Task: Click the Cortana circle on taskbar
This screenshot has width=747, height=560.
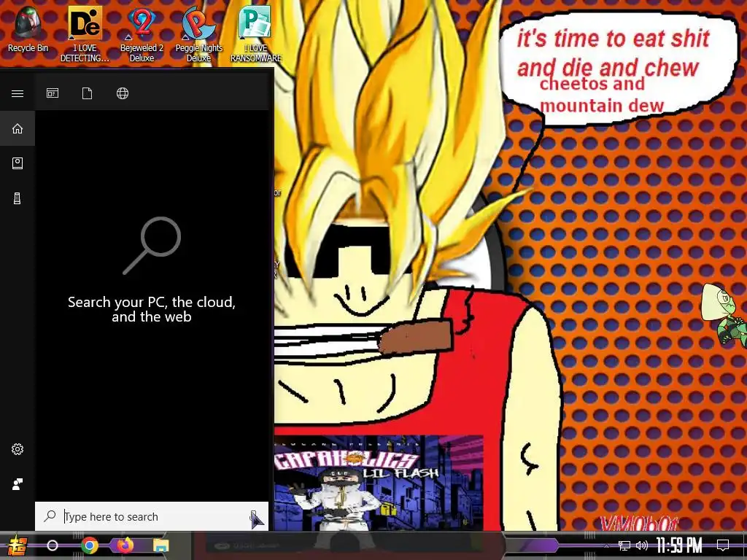Action: [x=53, y=545]
